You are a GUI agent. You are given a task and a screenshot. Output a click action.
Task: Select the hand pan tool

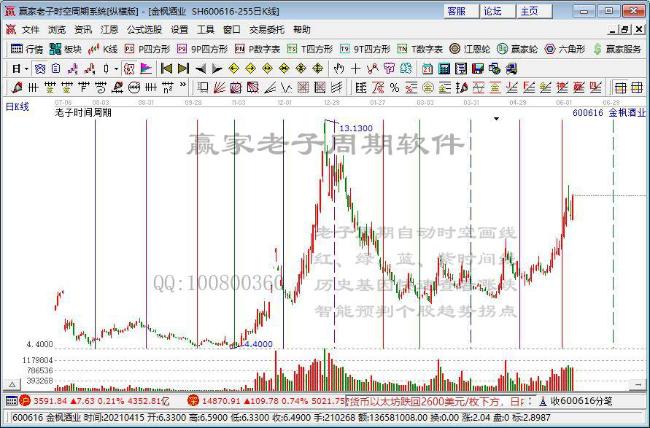(x=339, y=69)
